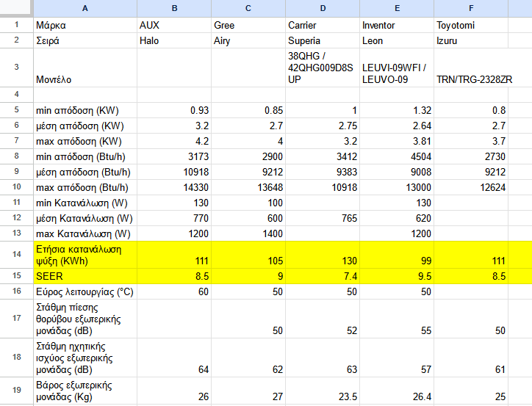Click the 'Inventor' brand cell

tap(397, 25)
